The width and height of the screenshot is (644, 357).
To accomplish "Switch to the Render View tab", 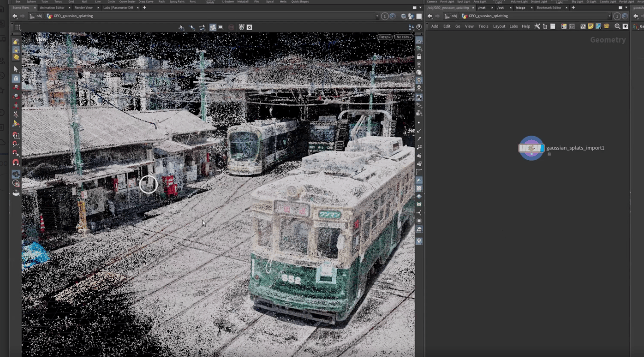I will (x=83, y=8).
